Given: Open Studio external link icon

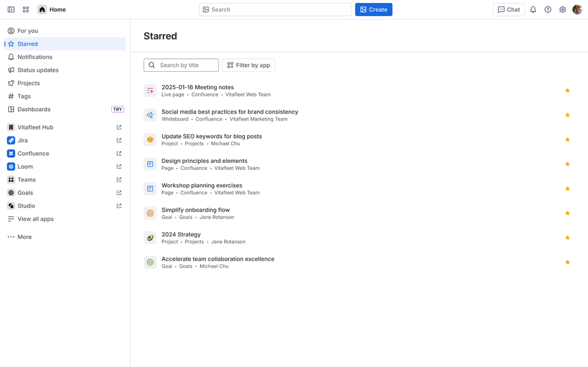Looking at the screenshot, I should pyautogui.click(x=119, y=206).
